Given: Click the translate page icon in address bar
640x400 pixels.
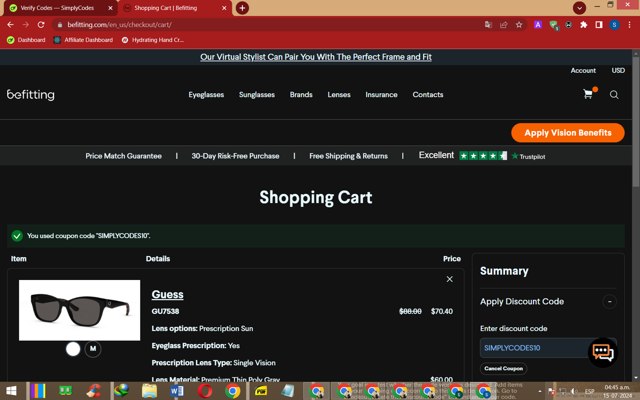Looking at the screenshot, I should pyautogui.click(x=488, y=25).
